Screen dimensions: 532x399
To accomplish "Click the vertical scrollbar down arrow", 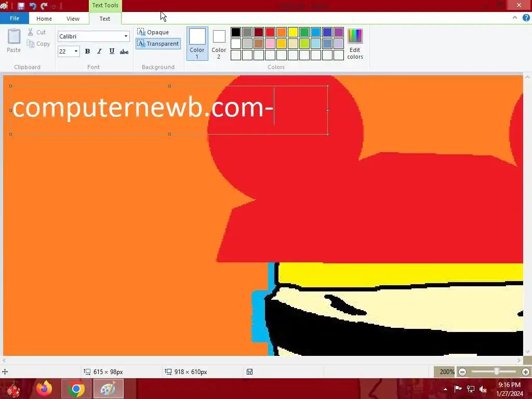I will click(527, 352).
